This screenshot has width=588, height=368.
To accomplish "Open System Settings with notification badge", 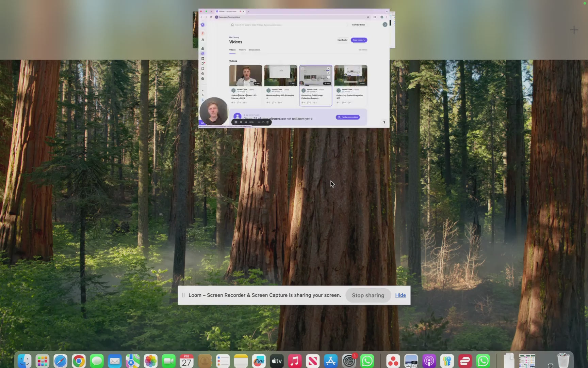I will pos(349,361).
